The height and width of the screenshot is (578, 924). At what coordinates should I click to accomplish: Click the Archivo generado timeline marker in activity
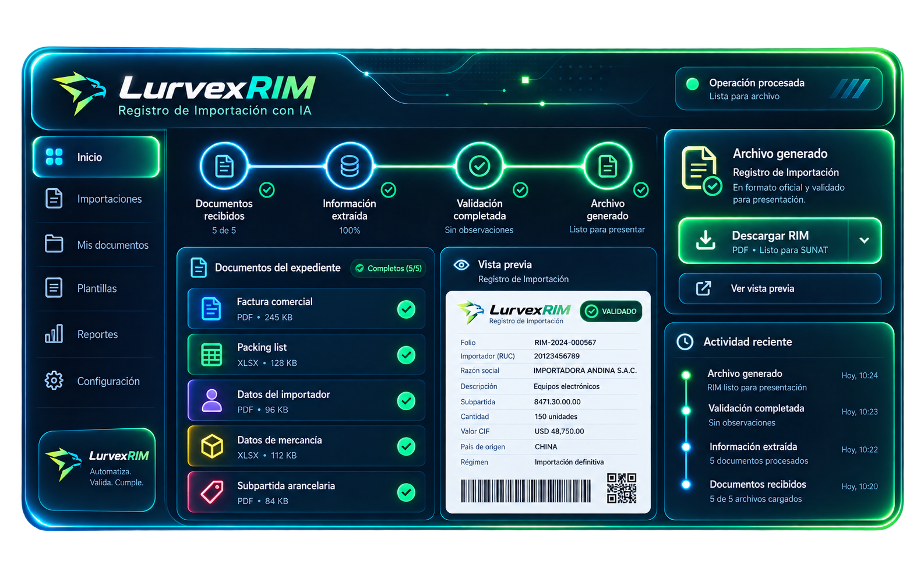[686, 375]
